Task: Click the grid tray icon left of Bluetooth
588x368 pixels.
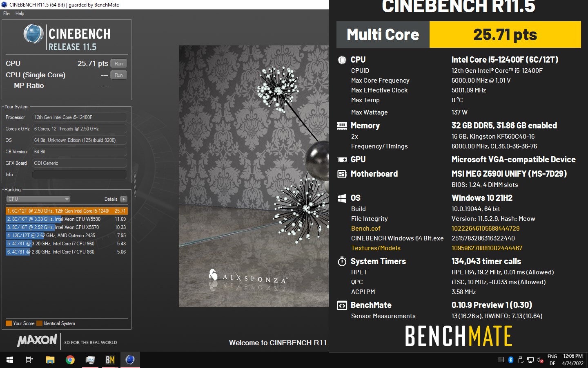Action: point(501,360)
